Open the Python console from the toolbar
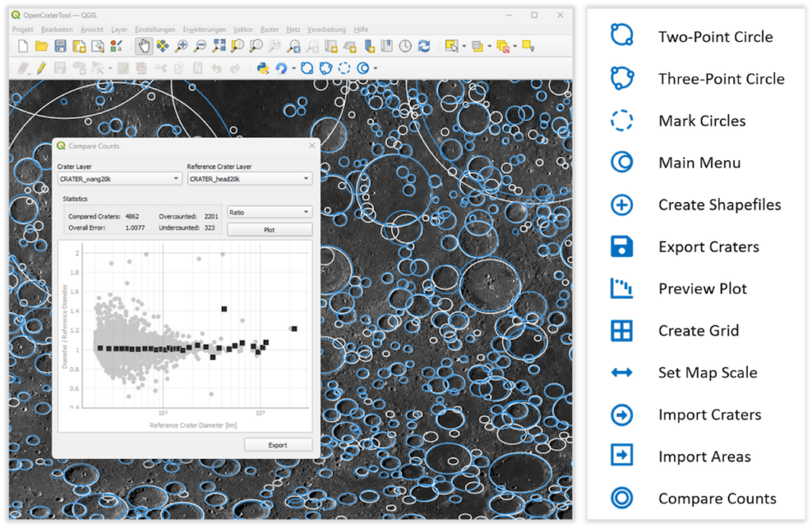 tap(263, 68)
